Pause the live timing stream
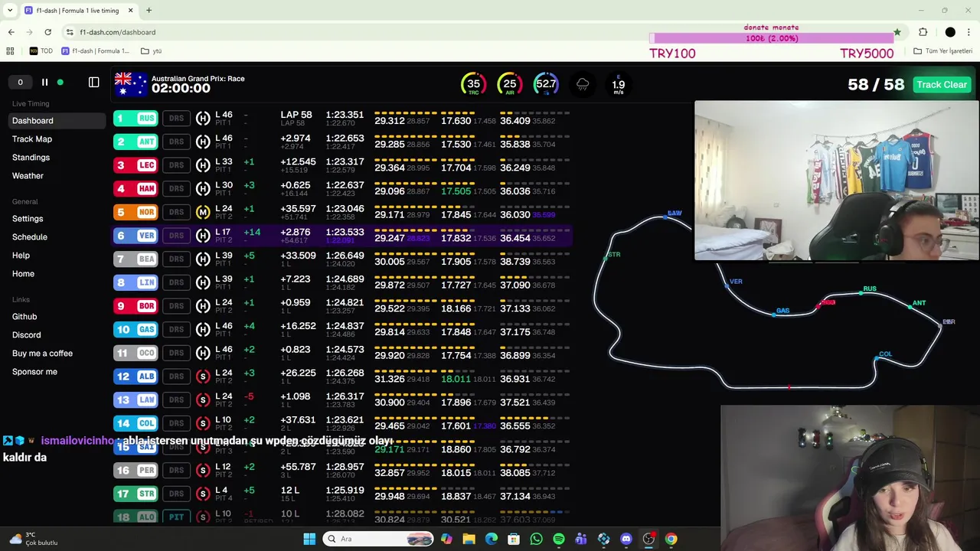Screen dimensions: 980x551 click(x=44, y=83)
